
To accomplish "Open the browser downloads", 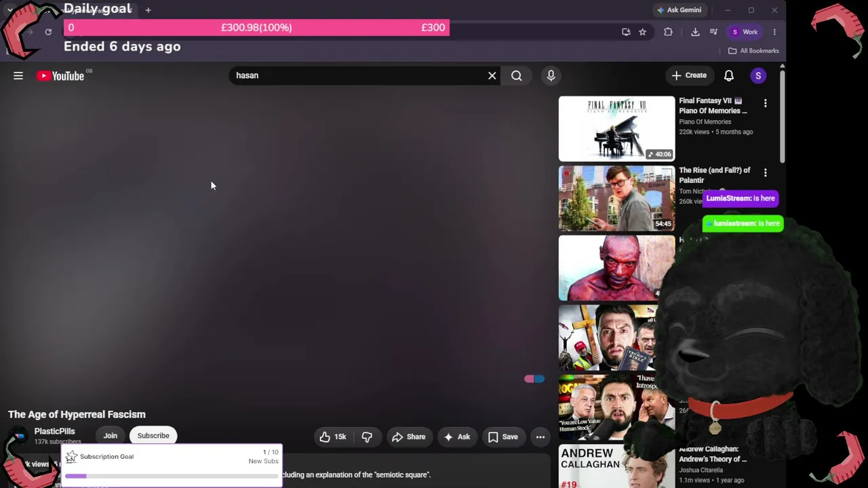I will click(x=695, y=32).
